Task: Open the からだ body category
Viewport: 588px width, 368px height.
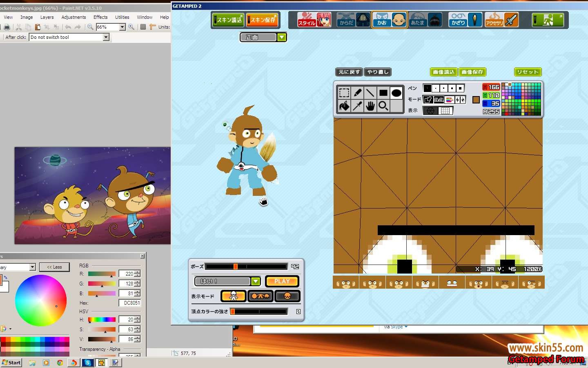Action: [x=354, y=20]
